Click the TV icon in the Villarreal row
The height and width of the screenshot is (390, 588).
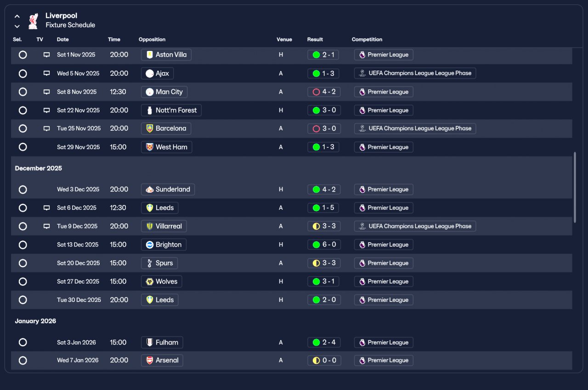(x=46, y=226)
